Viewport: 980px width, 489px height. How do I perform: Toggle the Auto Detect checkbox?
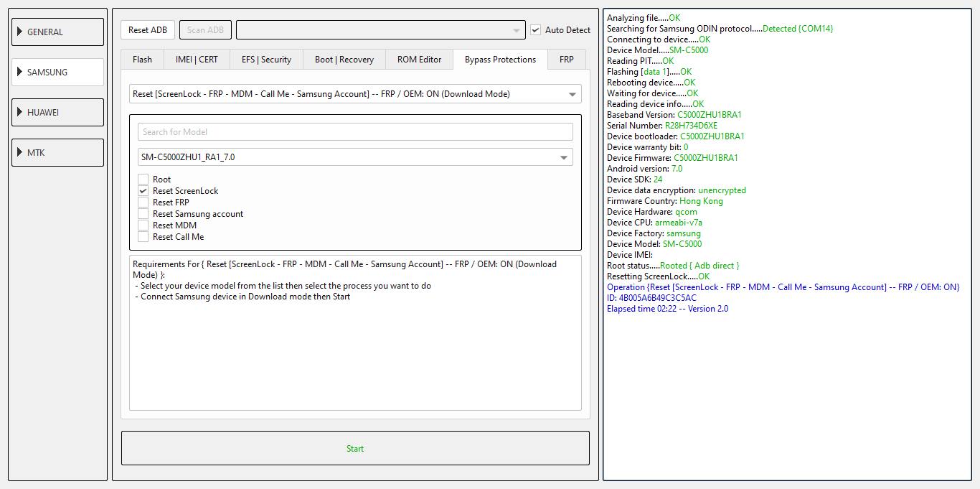click(535, 30)
